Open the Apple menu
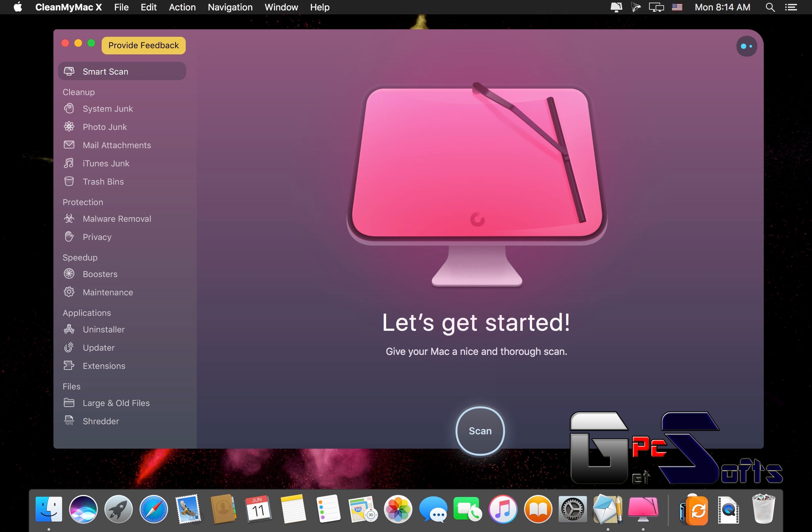This screenshot has width=812, height=532. point(18,7)
